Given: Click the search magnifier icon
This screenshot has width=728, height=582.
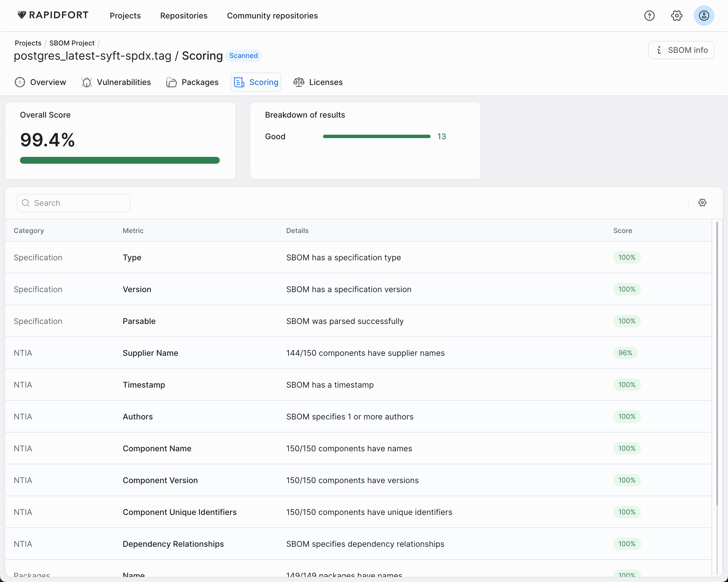Looking at the screenshot, I should point(26,203).
